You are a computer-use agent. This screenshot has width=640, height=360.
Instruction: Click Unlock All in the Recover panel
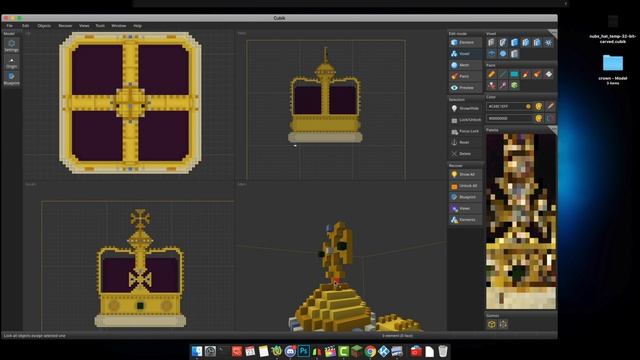coord(465,186)
